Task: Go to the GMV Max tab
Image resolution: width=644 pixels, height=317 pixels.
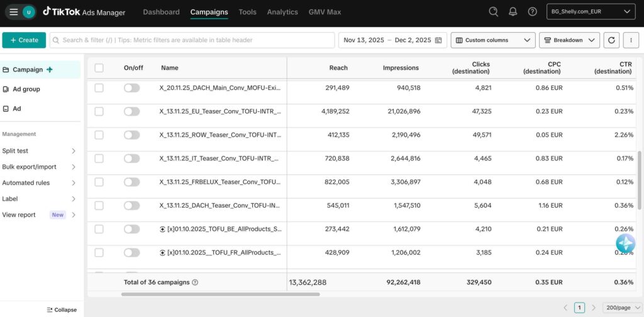Action: click(x=325, y=12)
